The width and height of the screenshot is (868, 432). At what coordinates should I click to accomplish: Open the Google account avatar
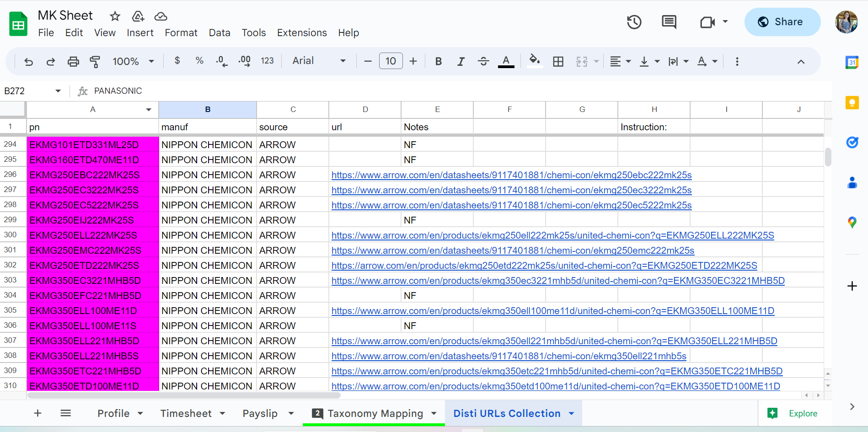pyautogui.click(x=847, y=22)
